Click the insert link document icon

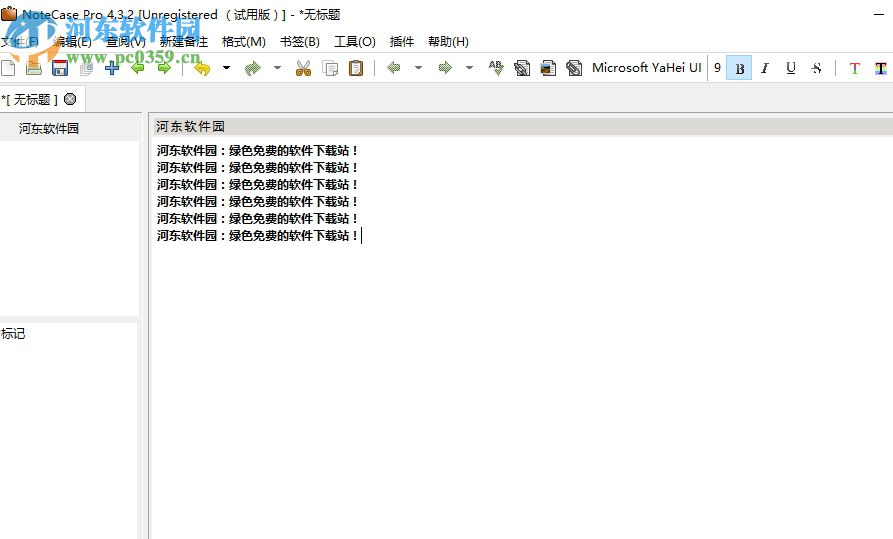[522, 68]
